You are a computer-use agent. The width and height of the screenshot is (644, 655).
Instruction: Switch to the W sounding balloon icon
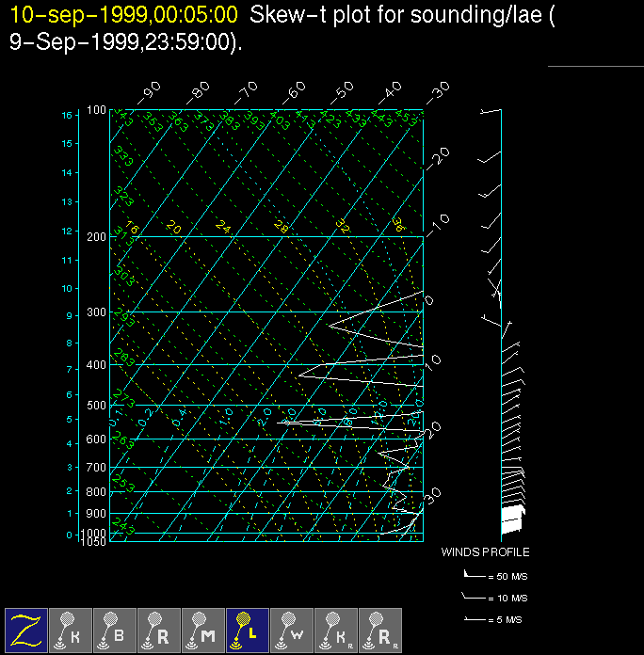[292, 629]
